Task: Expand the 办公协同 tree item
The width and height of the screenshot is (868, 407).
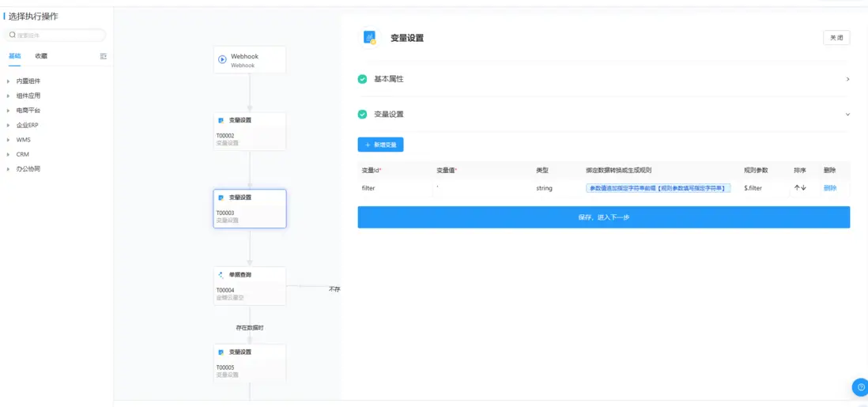Action: click(9, 169)
